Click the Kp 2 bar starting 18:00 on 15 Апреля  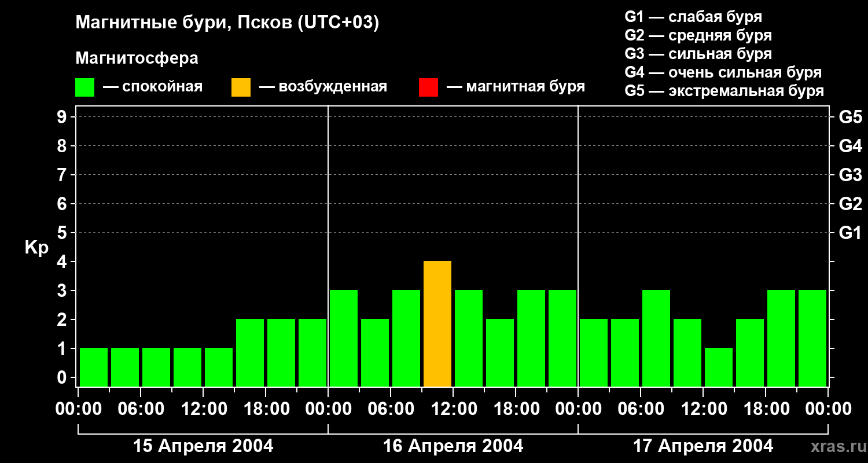pos(281,352)
